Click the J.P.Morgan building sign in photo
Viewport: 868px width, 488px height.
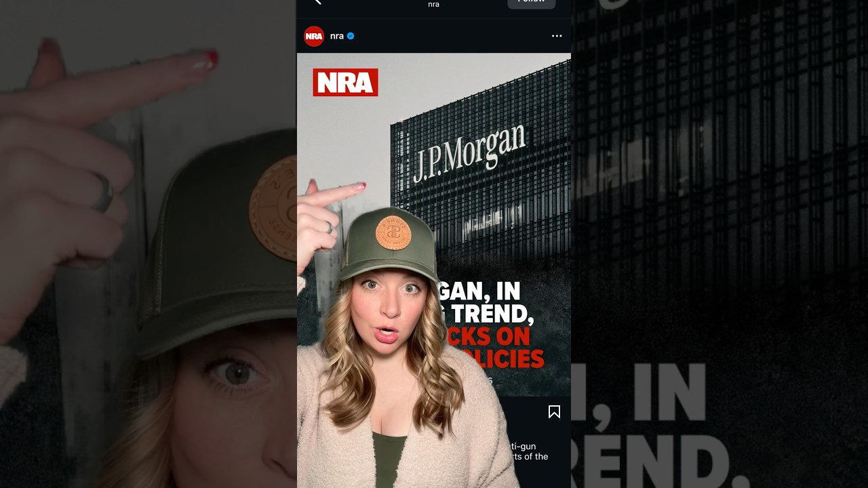click(469, 154)
